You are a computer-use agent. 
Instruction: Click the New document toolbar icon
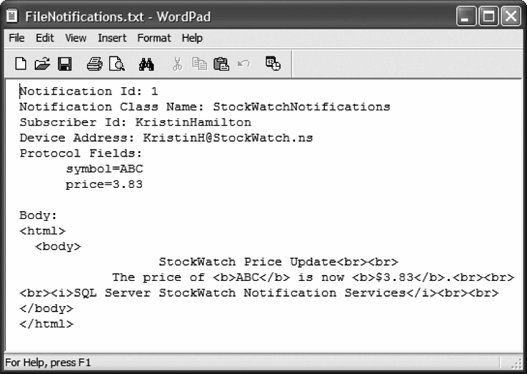click(21, 64)
